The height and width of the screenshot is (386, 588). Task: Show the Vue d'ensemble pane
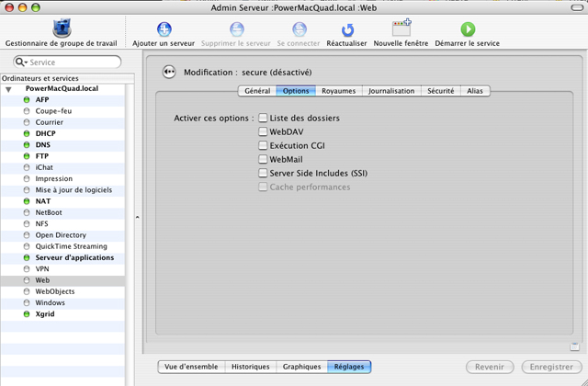point(191,367)
